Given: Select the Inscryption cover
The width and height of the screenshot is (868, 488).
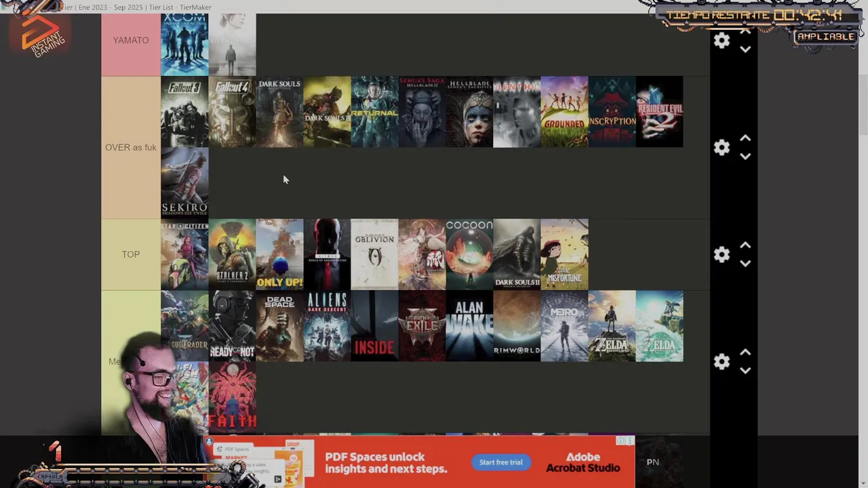Looking at the screenshot, I should 612,112.
